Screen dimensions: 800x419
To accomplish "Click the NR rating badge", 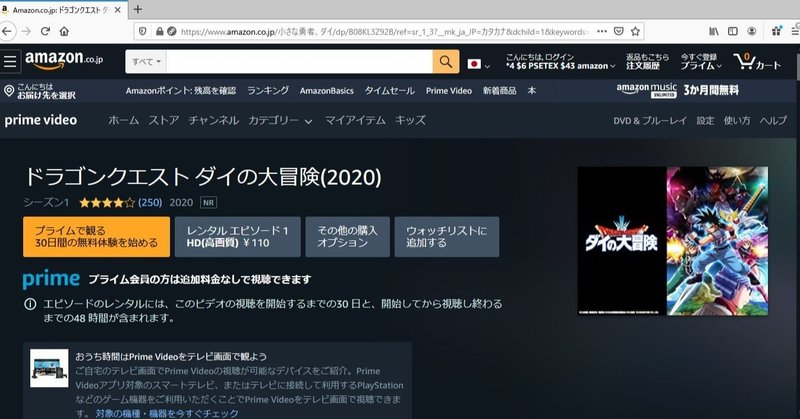I will tap(208, 203).
